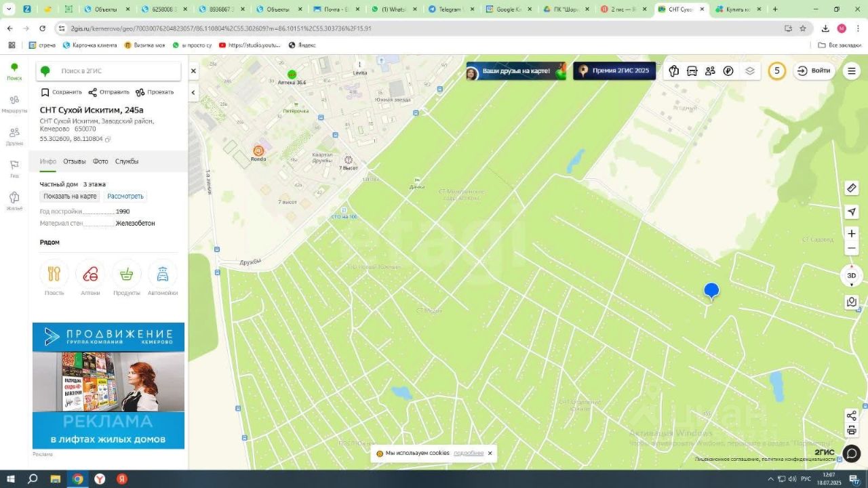Screen dimensions: 868x488
Task: Click the ruler measurement tool on map
Action: click(852, 188)
